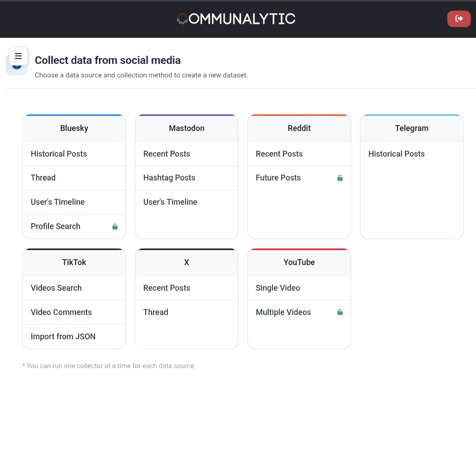Image resolution: width=476 pixels, height=476 pixels.
Task: Select Reddit Recent Posts
Action: coord(279,154)
